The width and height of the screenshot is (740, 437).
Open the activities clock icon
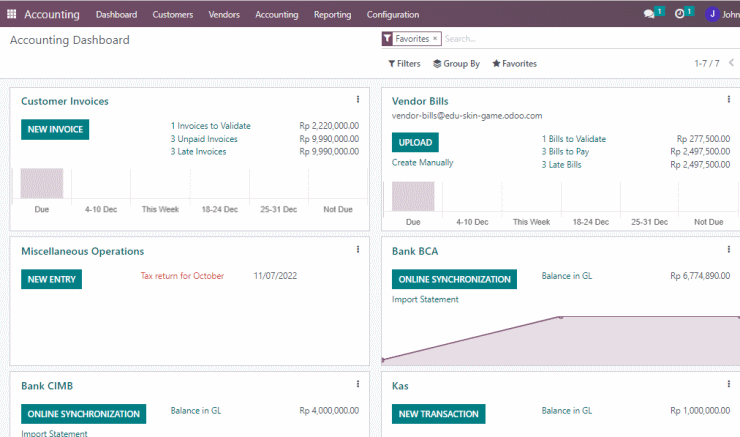coord(679,14)
